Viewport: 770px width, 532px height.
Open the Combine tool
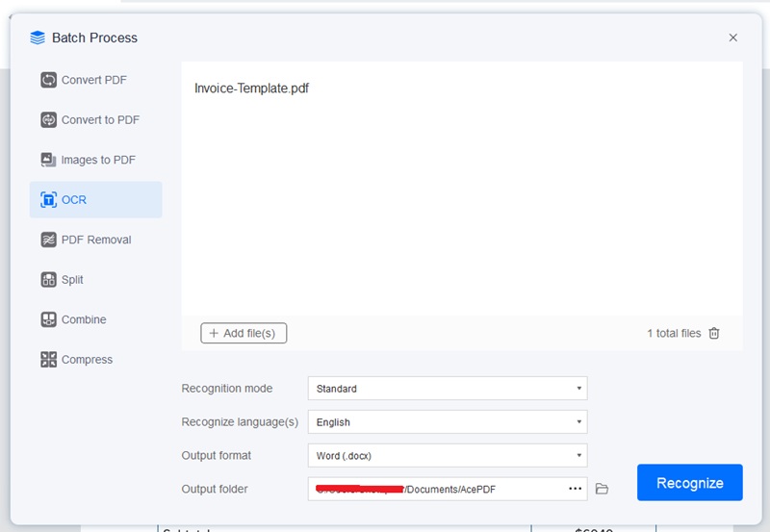[95, 319]
